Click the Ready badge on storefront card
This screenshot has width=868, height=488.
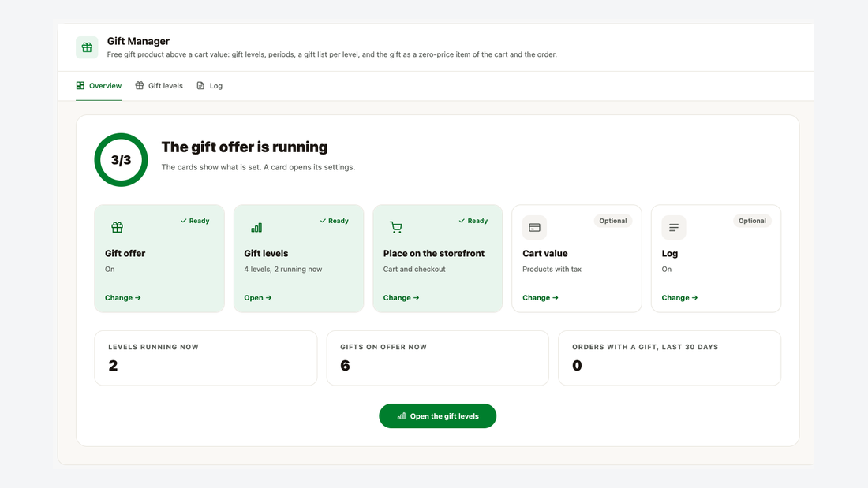tap(473, 221)
